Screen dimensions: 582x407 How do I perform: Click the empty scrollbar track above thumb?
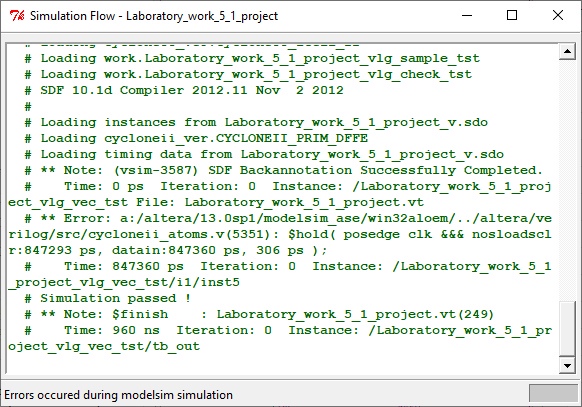click(x=567, y=178)
